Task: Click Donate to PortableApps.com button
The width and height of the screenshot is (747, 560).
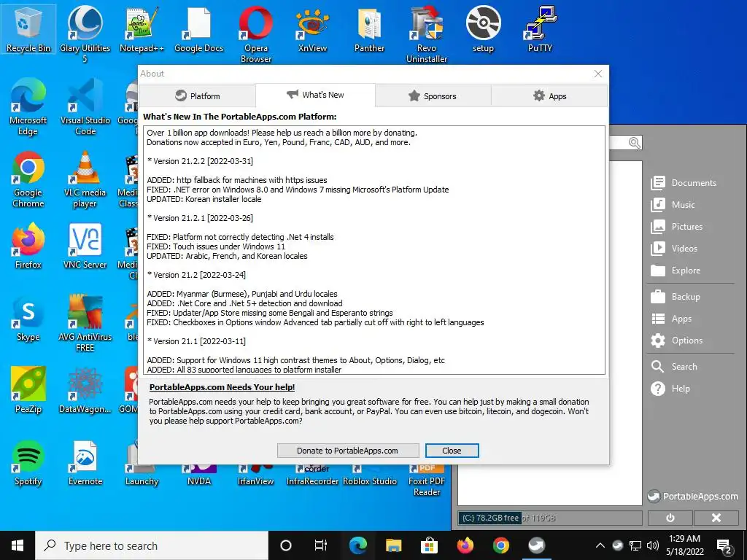Action: (348, 451)
